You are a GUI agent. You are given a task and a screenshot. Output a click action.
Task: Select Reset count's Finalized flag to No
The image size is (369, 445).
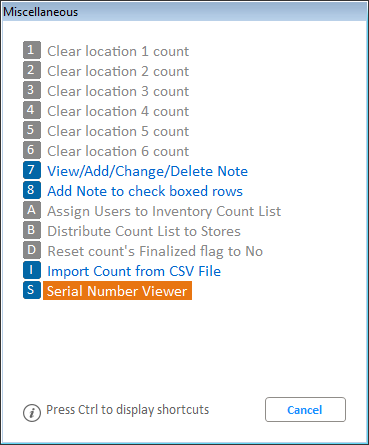pos(155,251)
